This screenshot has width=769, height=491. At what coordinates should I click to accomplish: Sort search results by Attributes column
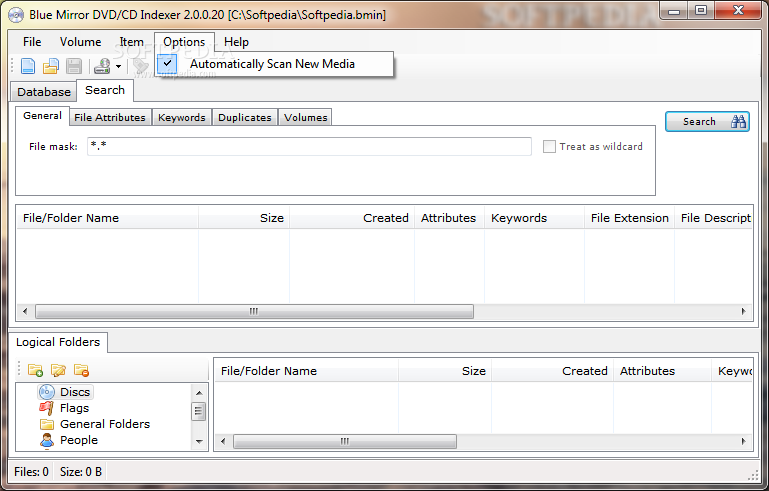pos(449,218)
